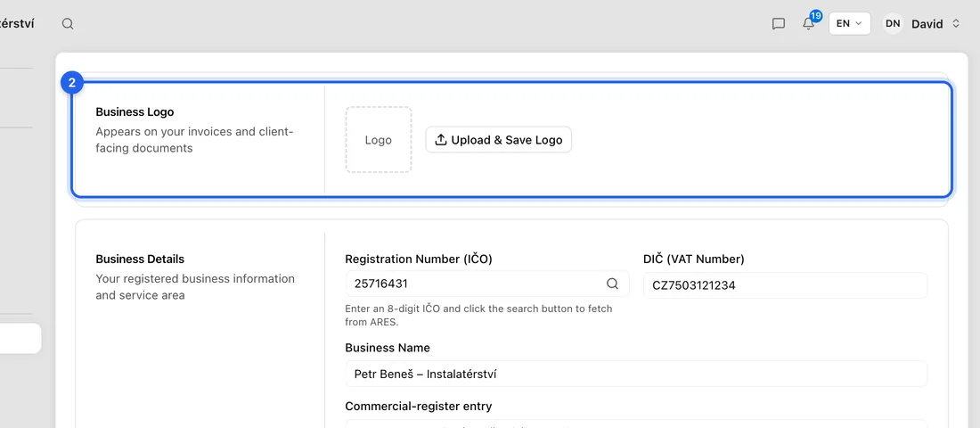Click the Upload & Save Logo button
Image resolution: width=980 pixels, height=428 pixels.
click(x=498, y=140)
